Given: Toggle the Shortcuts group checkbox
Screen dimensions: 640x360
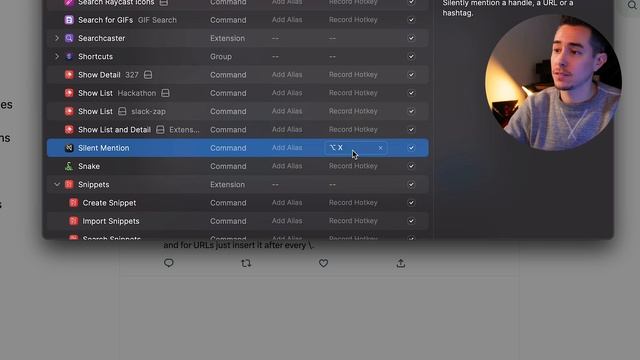Looking at the screenshot, I should [411, 56].
